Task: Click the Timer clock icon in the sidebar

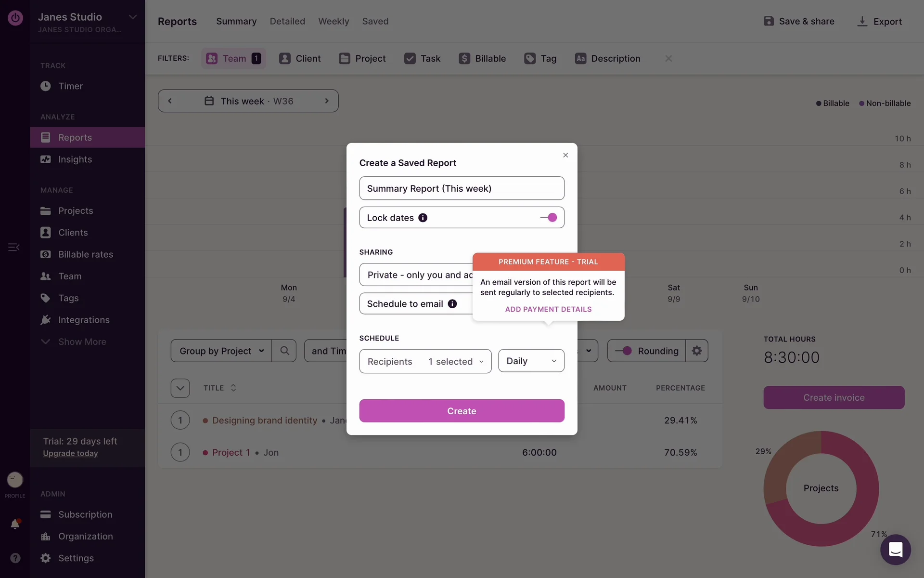Action: pos(46,86)
